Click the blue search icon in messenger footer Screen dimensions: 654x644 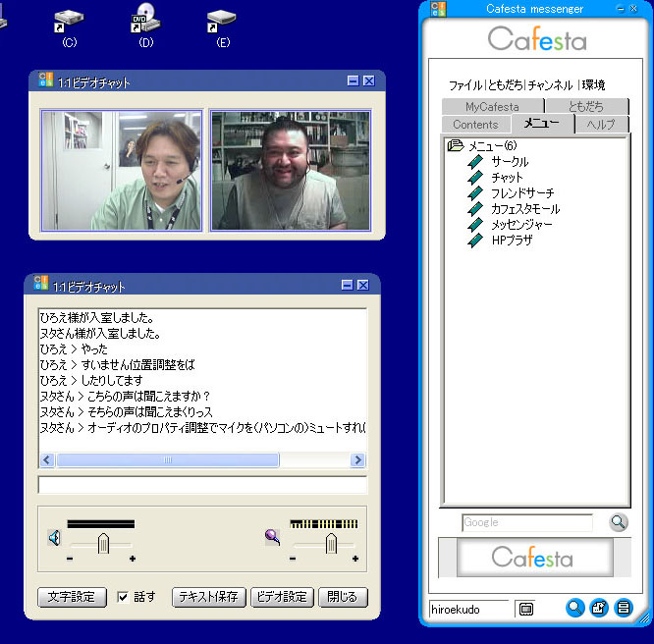tap(574, 608)
